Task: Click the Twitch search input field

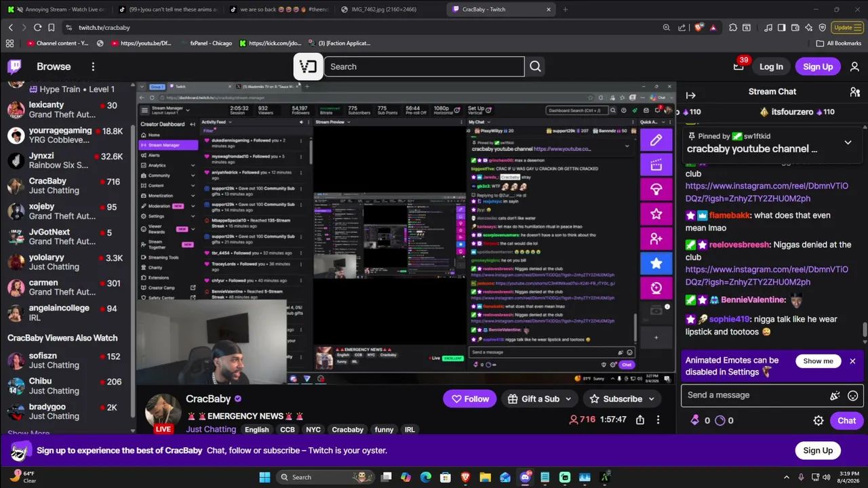Action: point(424,66)
